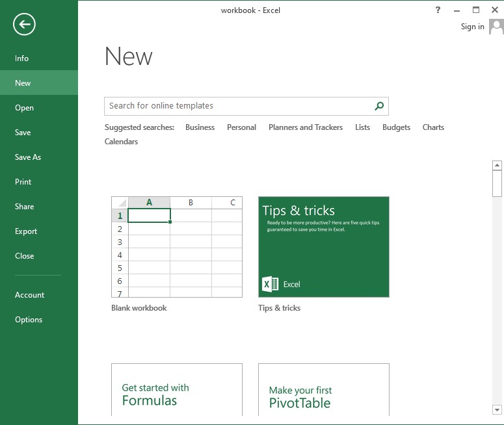504x425 pixels.
Task: Open the Export section
Action: point(26,231)
